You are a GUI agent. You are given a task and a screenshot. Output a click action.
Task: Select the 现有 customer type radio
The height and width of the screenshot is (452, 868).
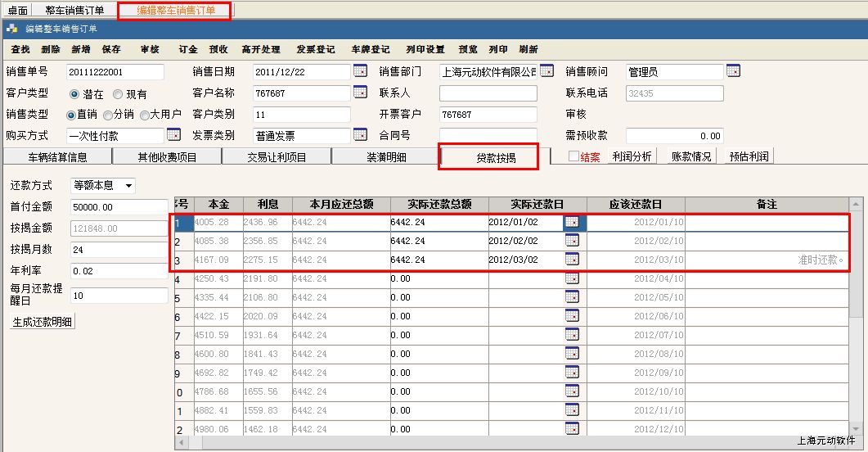[118, 93]
